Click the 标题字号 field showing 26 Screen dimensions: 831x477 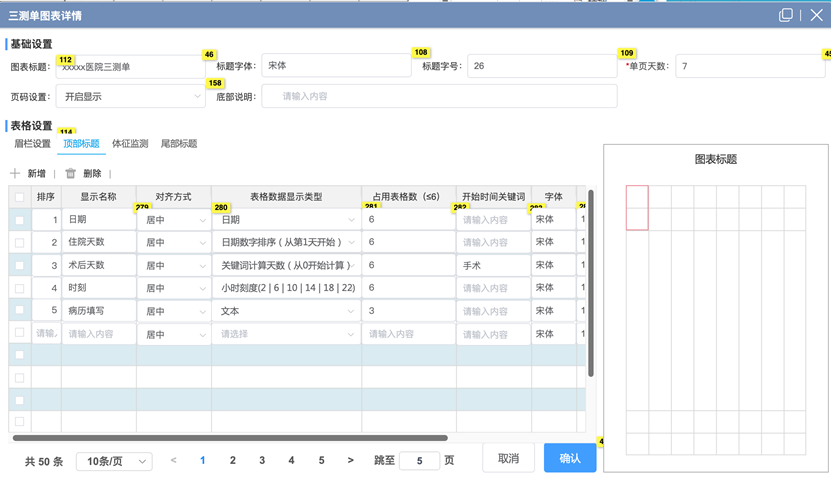(542, 66)
